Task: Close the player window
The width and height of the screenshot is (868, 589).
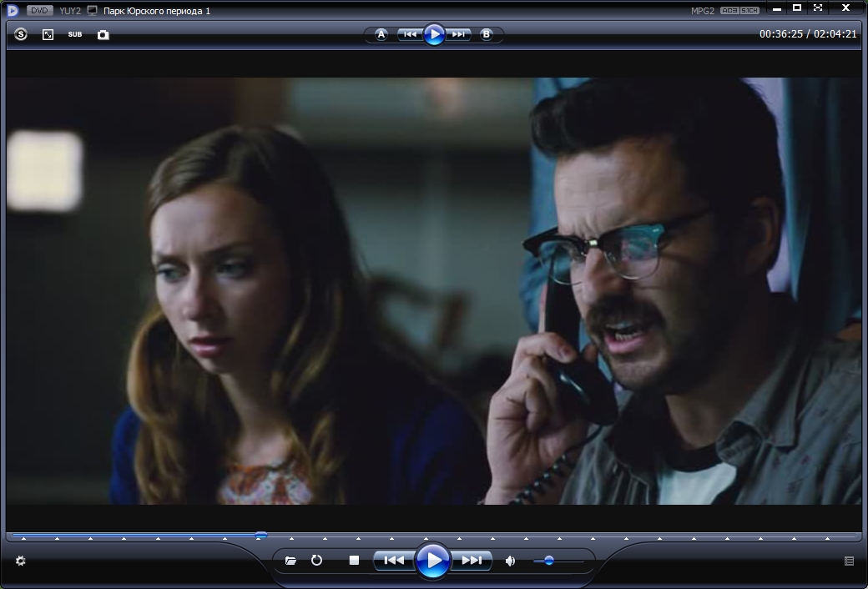Action: 845,8
